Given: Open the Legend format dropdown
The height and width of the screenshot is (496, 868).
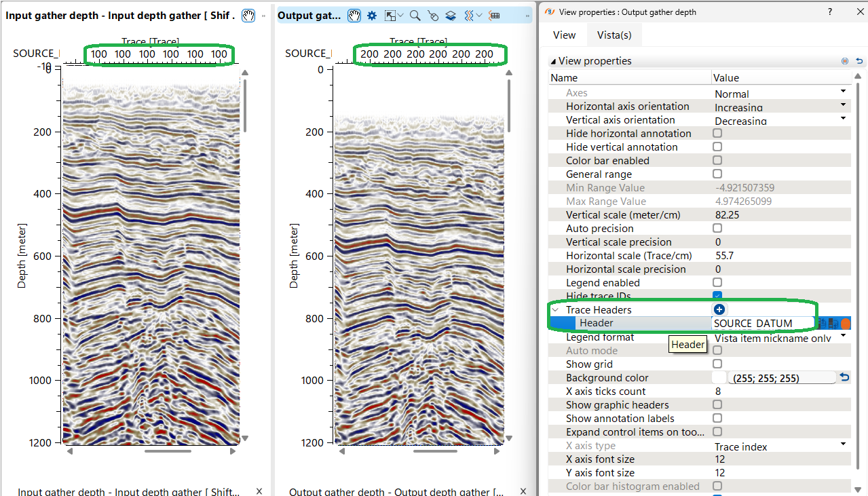Looking at the screenshot, I should click(844, 337).
